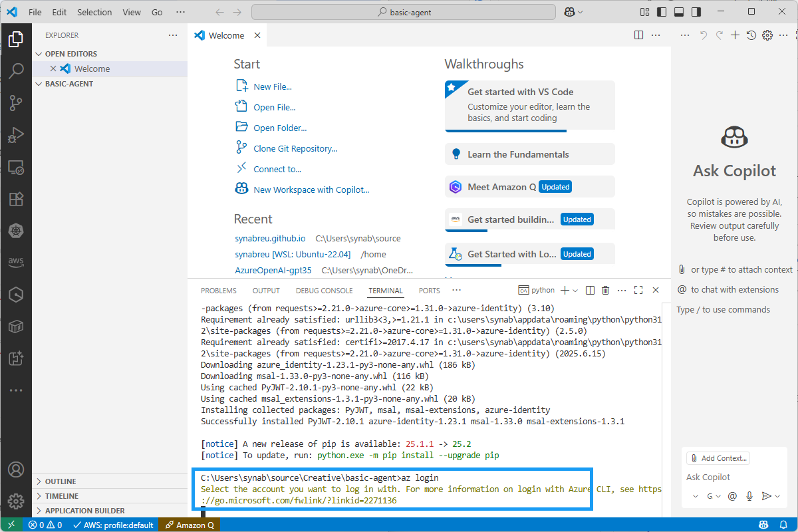Open the Kubernetes view in activity bar
Viewport: 798px width, 532px height.
click(16, 231)
